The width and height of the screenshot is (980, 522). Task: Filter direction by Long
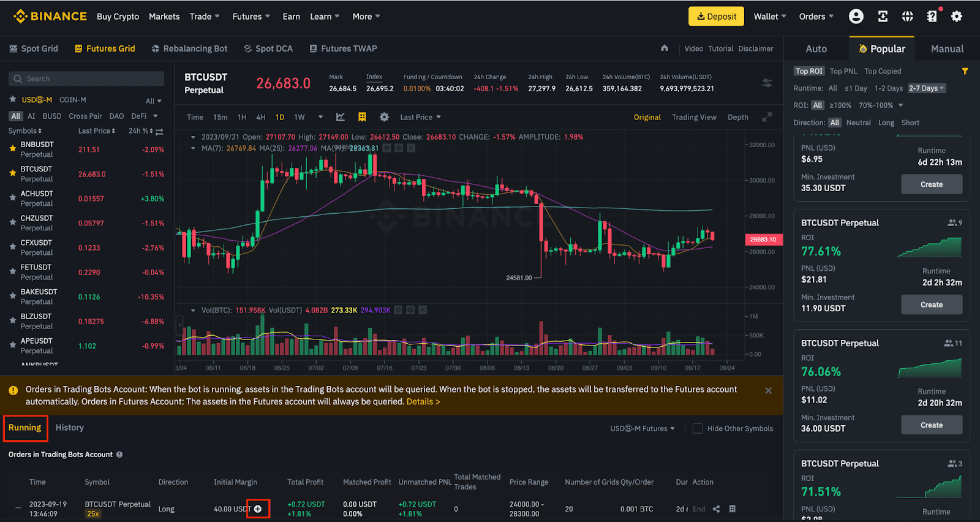(x=886, y=123)
